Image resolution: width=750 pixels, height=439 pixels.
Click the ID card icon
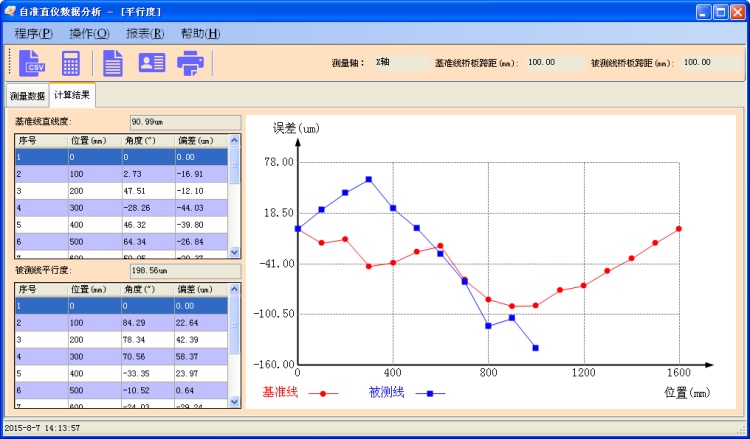(152, 63)
